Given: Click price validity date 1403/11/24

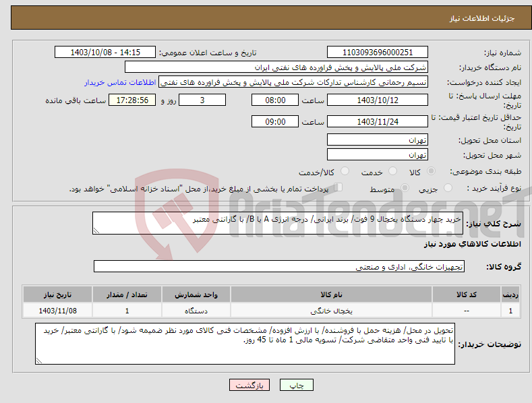Looking at the screenshot, I should pyautogui.click(x=378, y=121).
